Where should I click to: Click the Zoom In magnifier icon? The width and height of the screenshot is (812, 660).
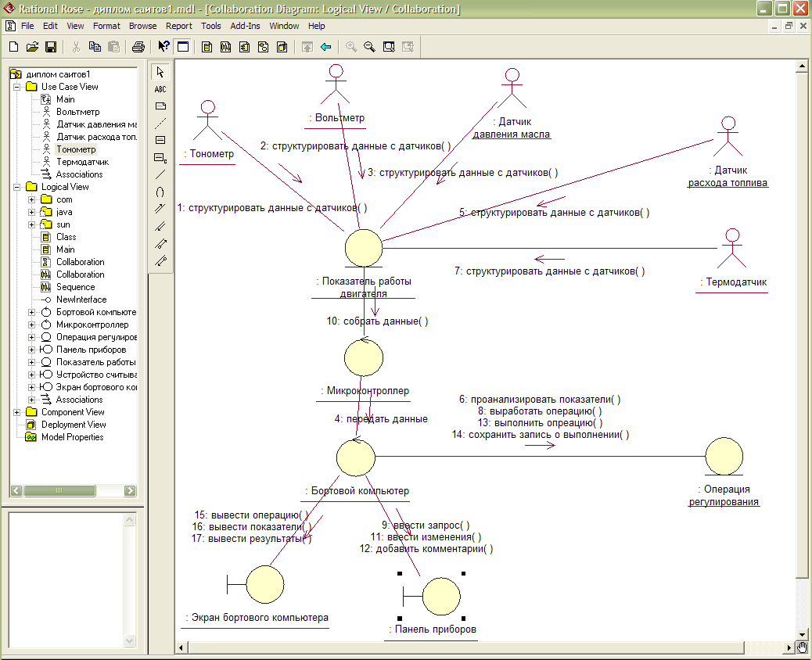pyautogui.click(x=351, y=47)
